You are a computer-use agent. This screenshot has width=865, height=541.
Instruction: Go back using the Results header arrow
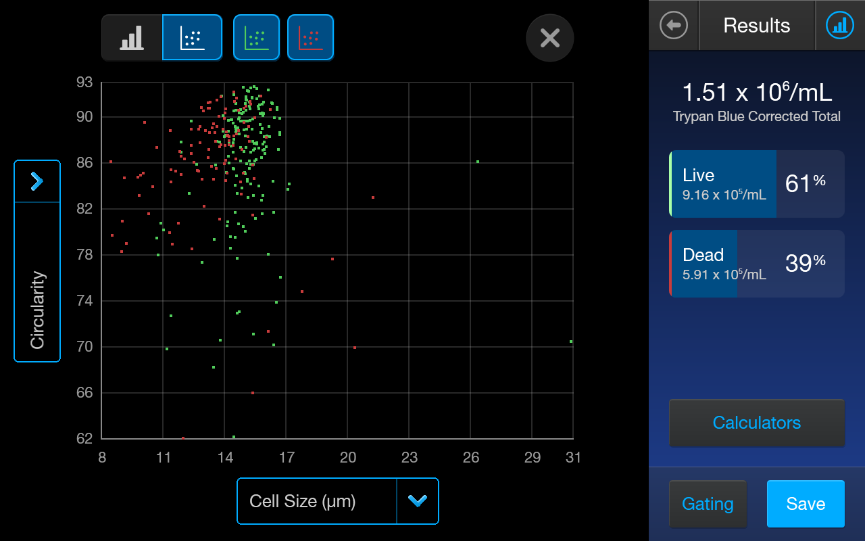point(674,25)
